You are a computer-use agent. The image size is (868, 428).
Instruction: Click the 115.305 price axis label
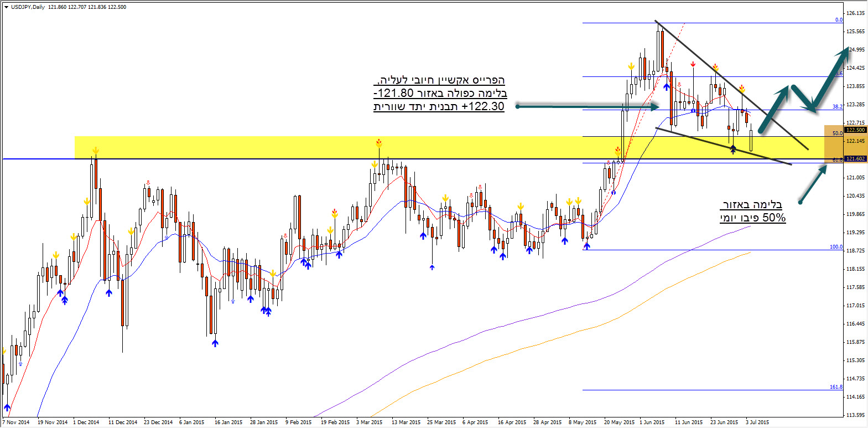pyautogui.click(x=855, y=360)
